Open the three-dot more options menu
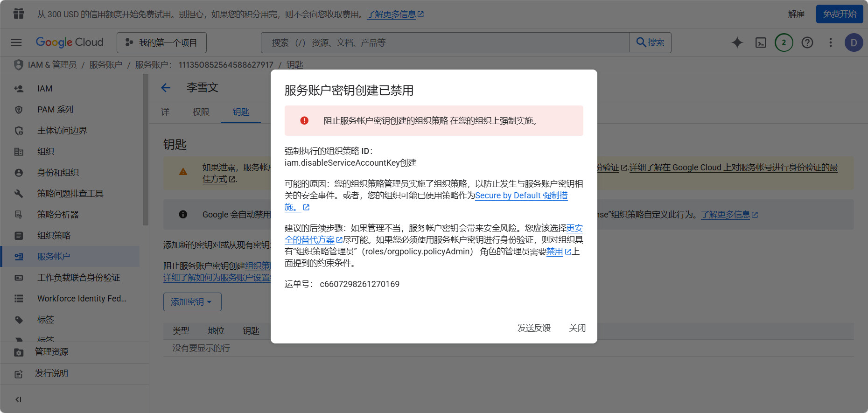The height and width of the screenshot is (413, 868). [831, 42]
